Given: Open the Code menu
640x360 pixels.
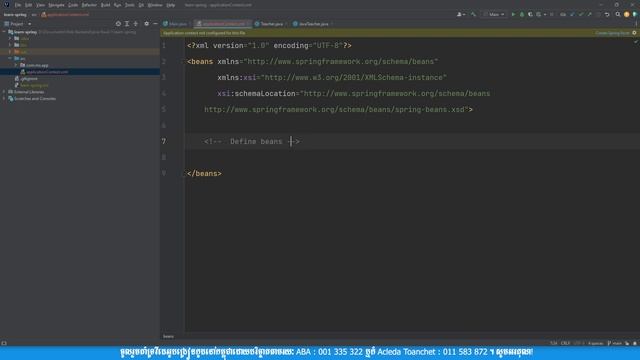Looking at the screenshot, I should tap(73, 5).
